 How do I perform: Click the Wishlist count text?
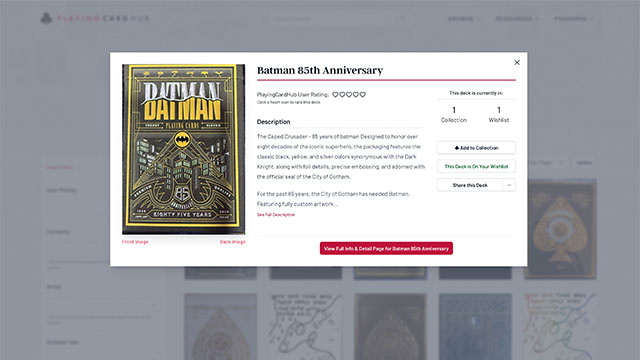click(x=499, y=115)
